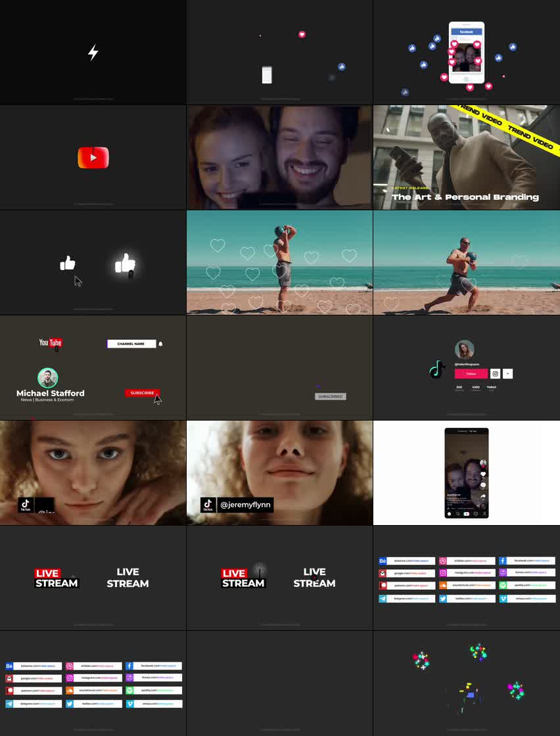Click the red YouTube play button logo
This screenshot has height=736, width=560.
point(93,157)
